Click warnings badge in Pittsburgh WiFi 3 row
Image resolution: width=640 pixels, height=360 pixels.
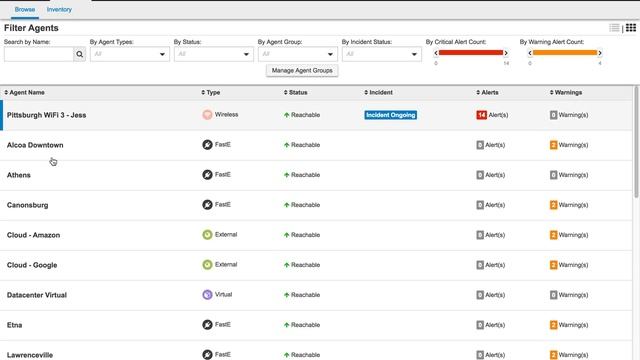point(553,115)
